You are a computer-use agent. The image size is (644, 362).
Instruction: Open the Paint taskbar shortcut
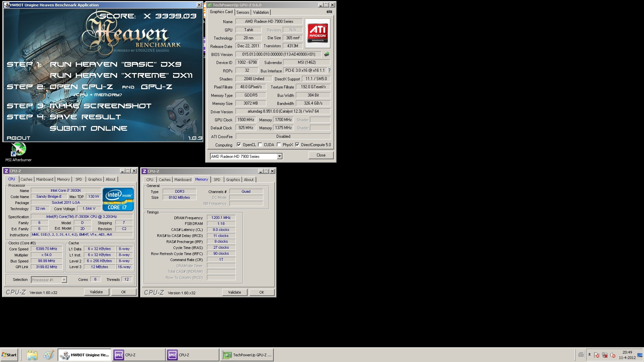(49, 355)
